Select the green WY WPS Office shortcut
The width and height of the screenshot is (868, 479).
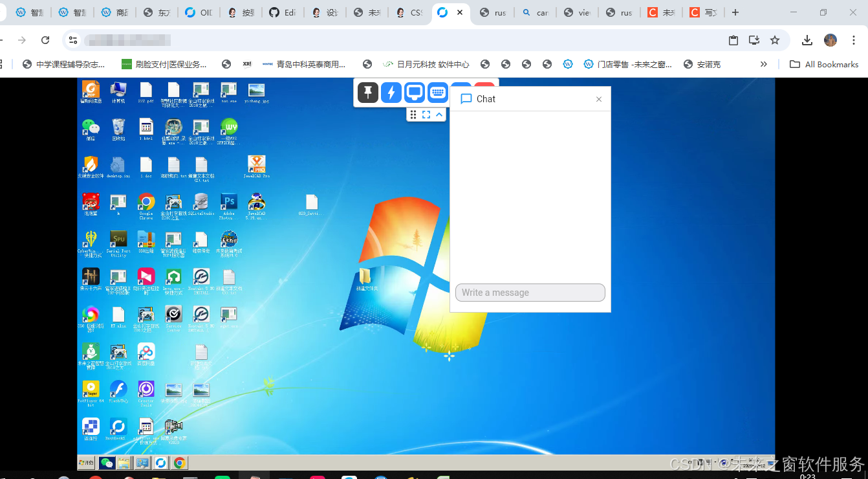pos(229,130)
